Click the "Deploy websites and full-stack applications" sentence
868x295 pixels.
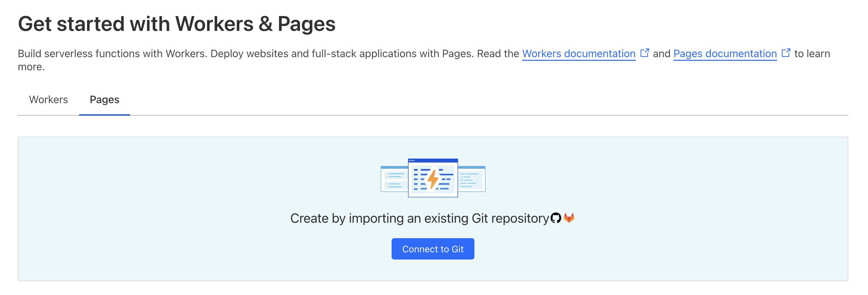click(x=303, y=54)
